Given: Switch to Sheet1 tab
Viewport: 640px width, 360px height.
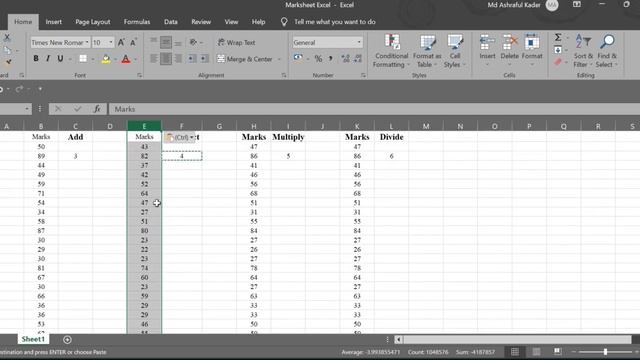Looking at the screenshot, I should click(33, 339).
